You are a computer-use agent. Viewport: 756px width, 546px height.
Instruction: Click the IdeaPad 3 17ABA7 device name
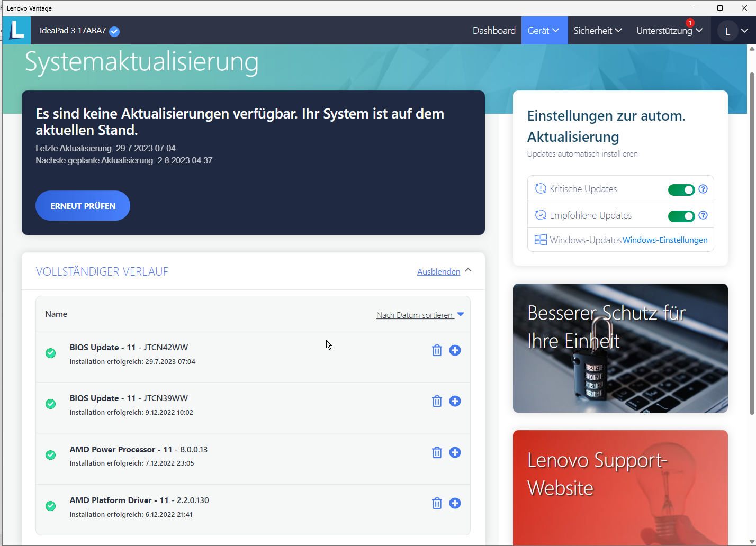[73, 31]
